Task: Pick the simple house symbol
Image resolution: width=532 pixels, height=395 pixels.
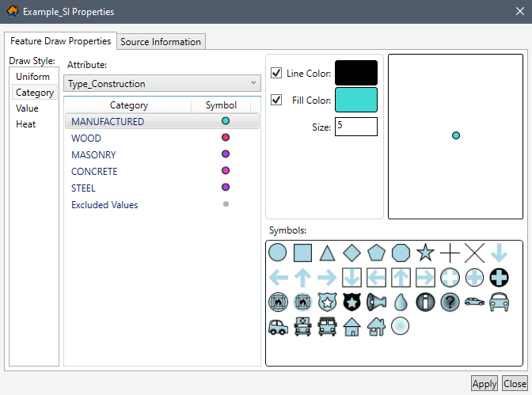Action: pyautogui.click(x=351, y=327)
